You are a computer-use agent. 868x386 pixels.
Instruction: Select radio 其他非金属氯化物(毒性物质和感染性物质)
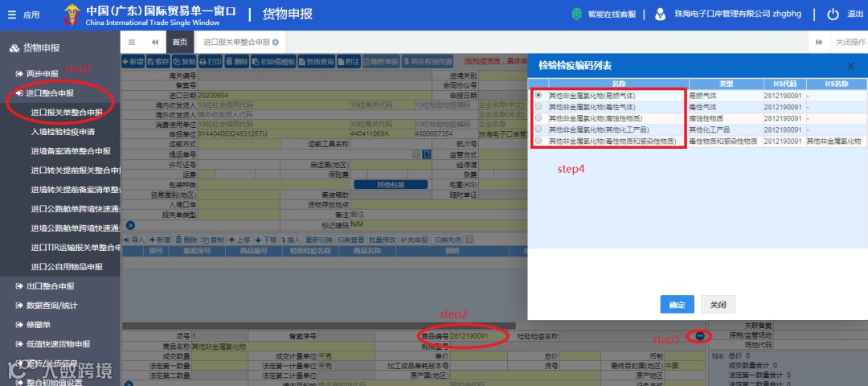pyautogui.click(x=538, y=142)
